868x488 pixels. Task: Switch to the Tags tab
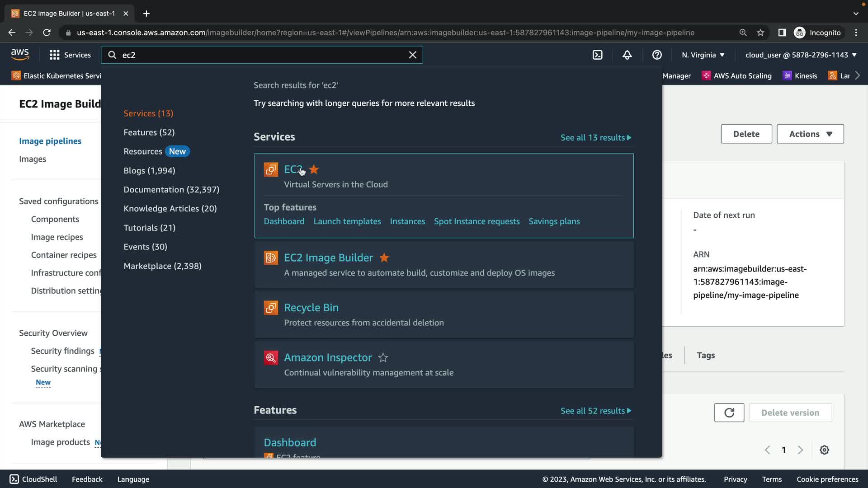pyautogui.click(x=705, y=355)
